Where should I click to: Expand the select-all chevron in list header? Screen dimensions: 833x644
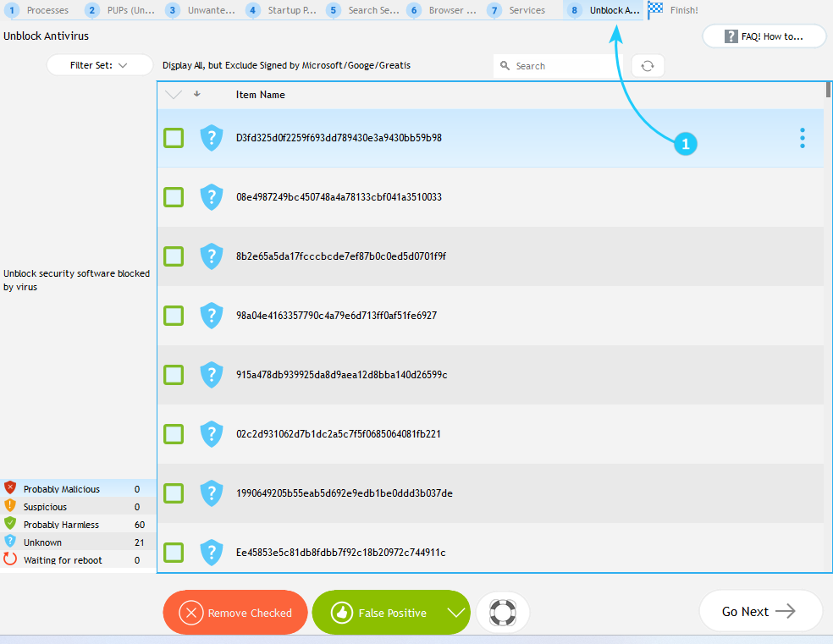click(174, 95)
